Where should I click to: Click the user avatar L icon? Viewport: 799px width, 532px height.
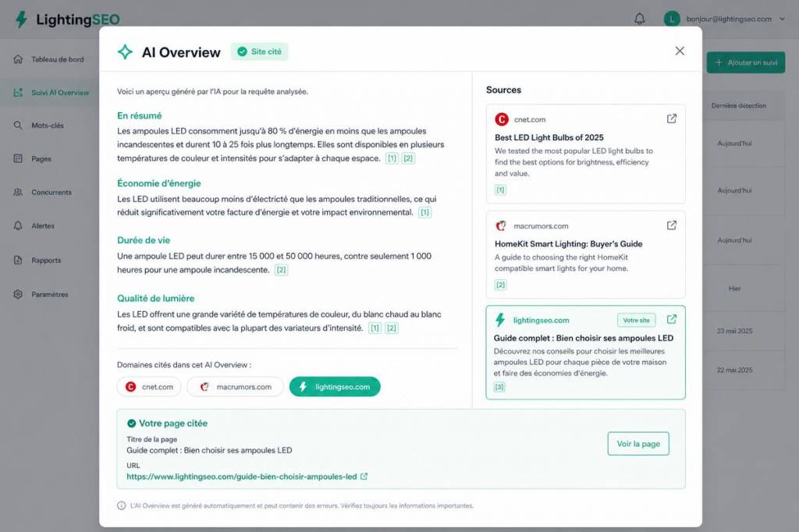click(x=672, y=19)
